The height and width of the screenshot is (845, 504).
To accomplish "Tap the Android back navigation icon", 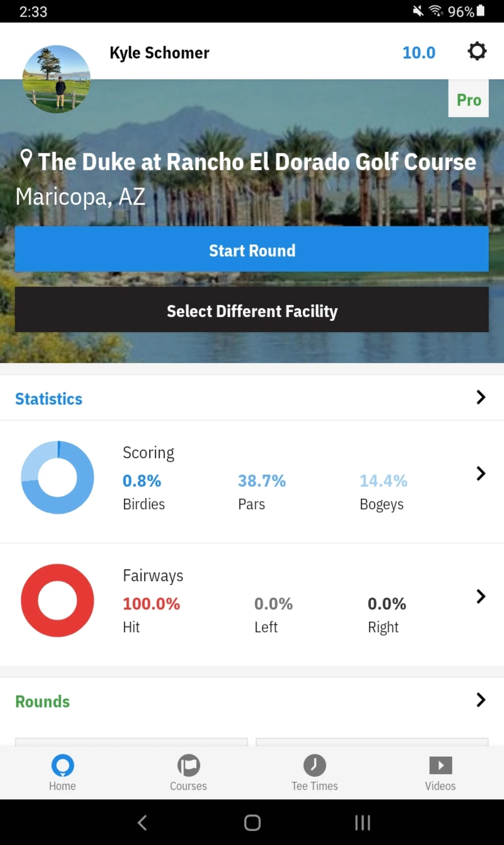I will click(x=142, y=823).
